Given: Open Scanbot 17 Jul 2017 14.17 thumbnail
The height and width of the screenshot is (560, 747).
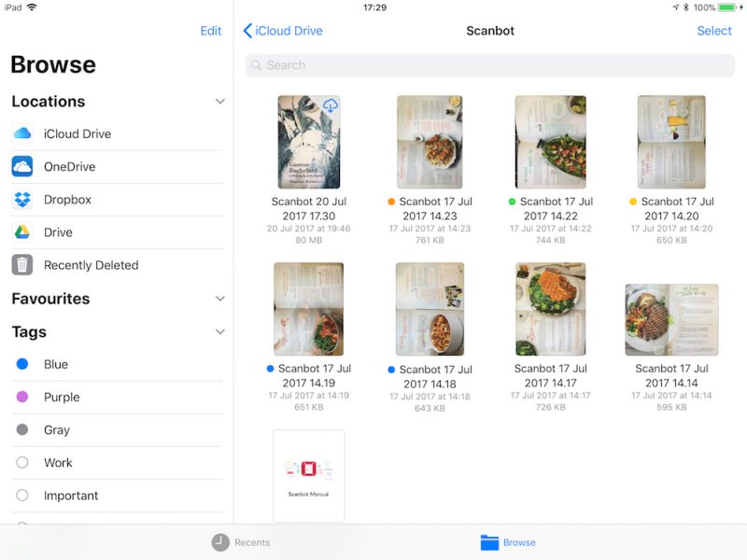Looking at the screenshot, I should pyautogui.click(x=550, y=309).
